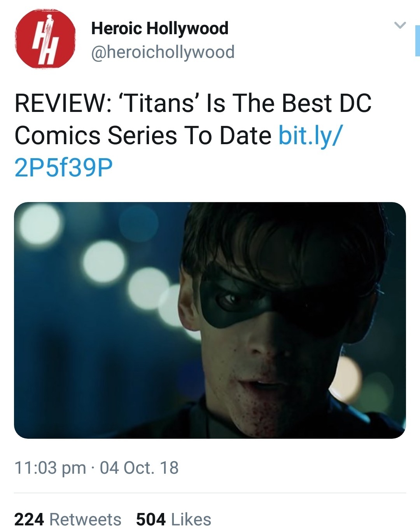Follow the bit.ly/ review link
The image size is (420, 532).
click(x=311, y=135)
